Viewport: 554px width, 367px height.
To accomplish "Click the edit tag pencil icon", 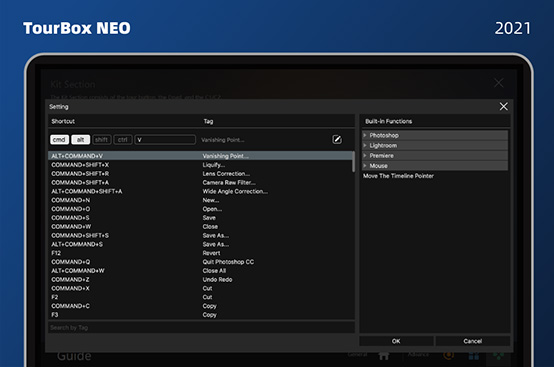I will pos(337,140).
